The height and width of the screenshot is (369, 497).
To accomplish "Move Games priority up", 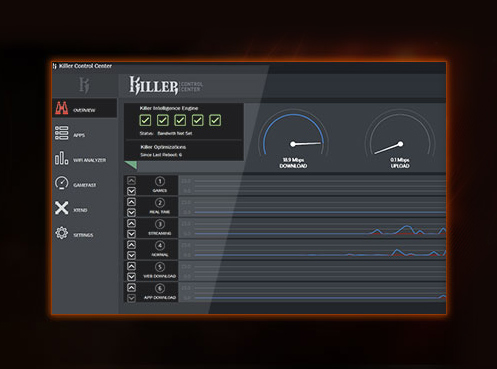I will tap(131, 181).
